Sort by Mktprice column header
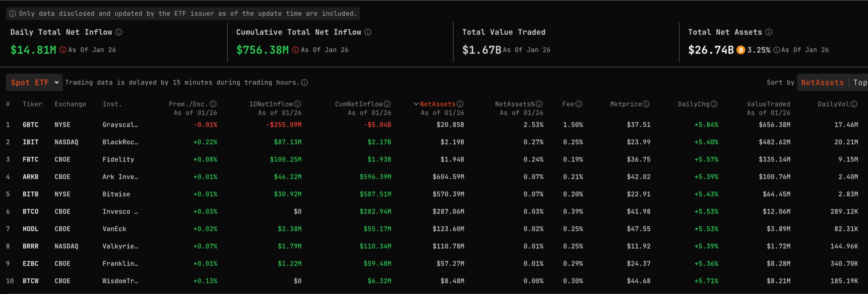Screen dimensions: 868x294 coord(626,104)
